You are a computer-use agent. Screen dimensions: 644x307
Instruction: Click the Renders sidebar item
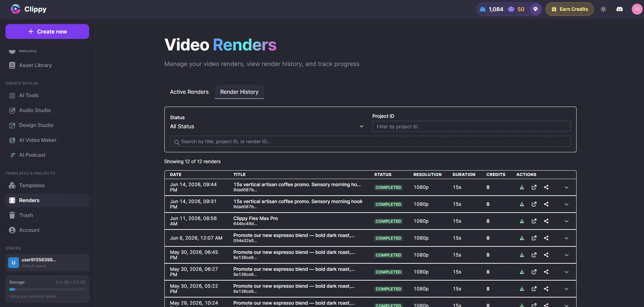point(47,200)
